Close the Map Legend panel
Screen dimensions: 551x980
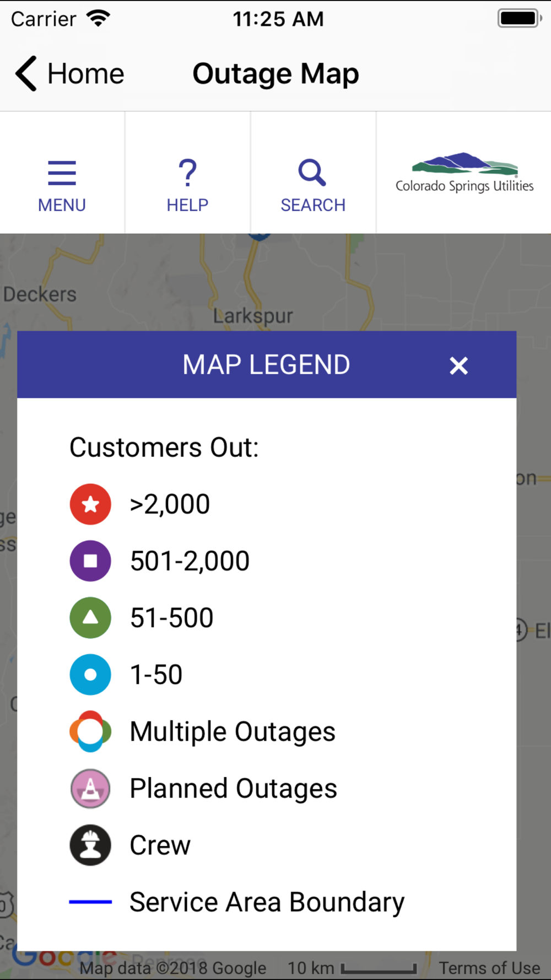pos(458,365)
